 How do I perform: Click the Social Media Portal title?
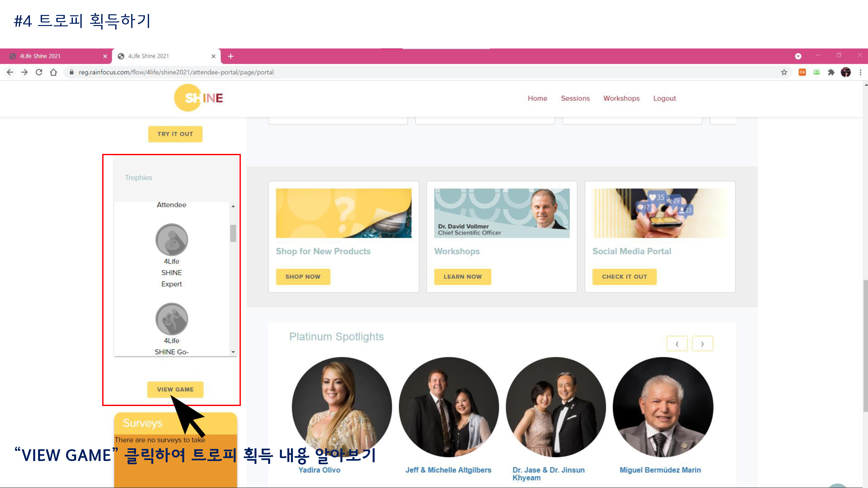(631, 251)
